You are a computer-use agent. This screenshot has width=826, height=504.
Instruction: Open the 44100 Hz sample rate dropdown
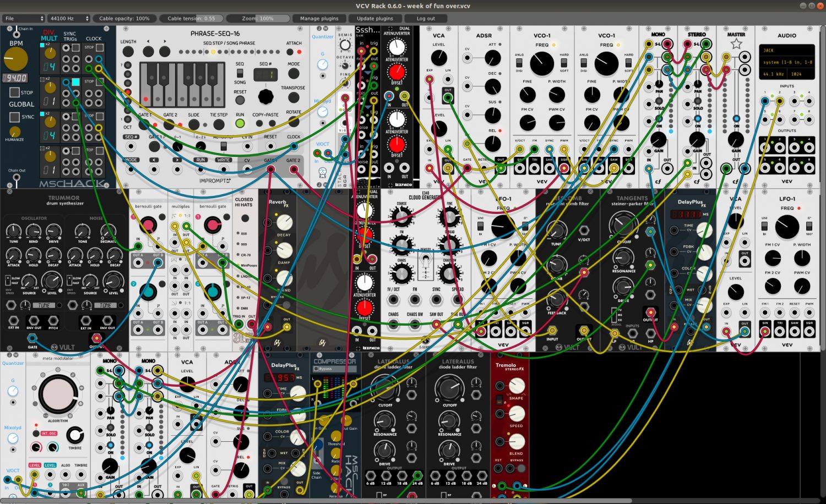tap(68, 18)
